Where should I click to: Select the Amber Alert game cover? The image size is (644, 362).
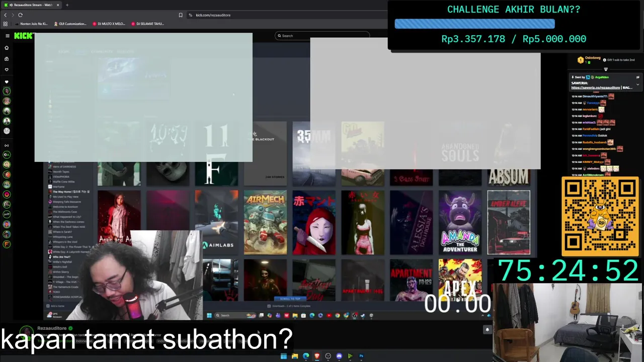509,222
